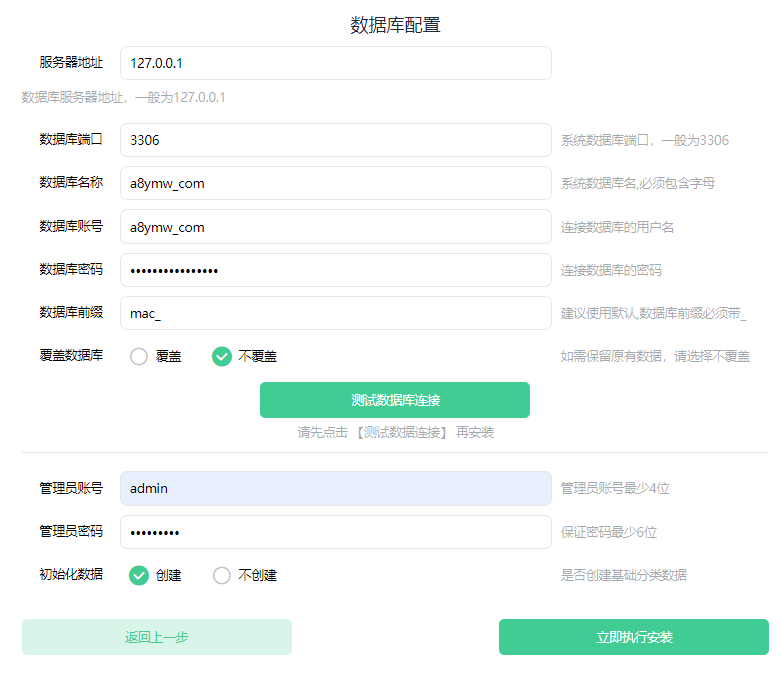
Task: Click the 初始化数据 label
Action: [71, 574]
